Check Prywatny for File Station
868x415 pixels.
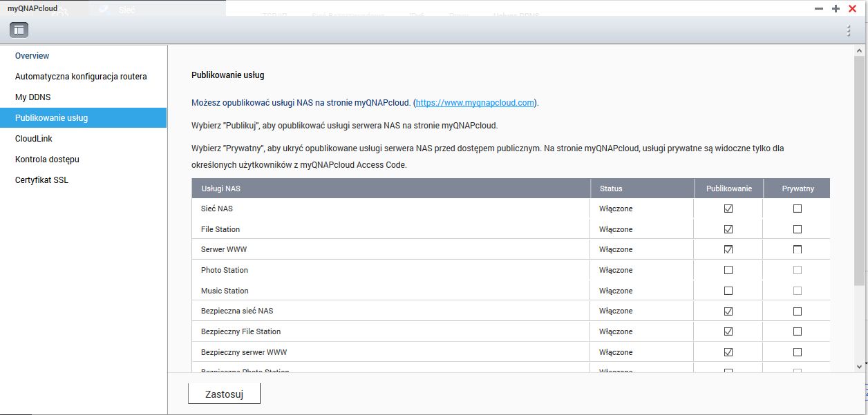[x=798, y=229]
